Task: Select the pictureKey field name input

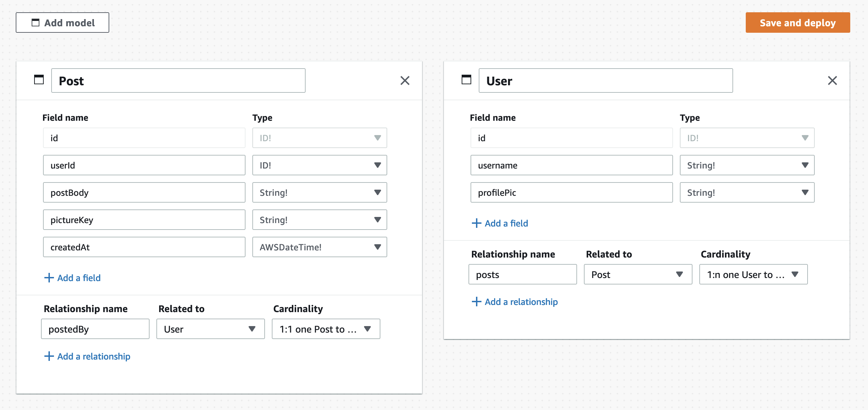Action: 144,220
